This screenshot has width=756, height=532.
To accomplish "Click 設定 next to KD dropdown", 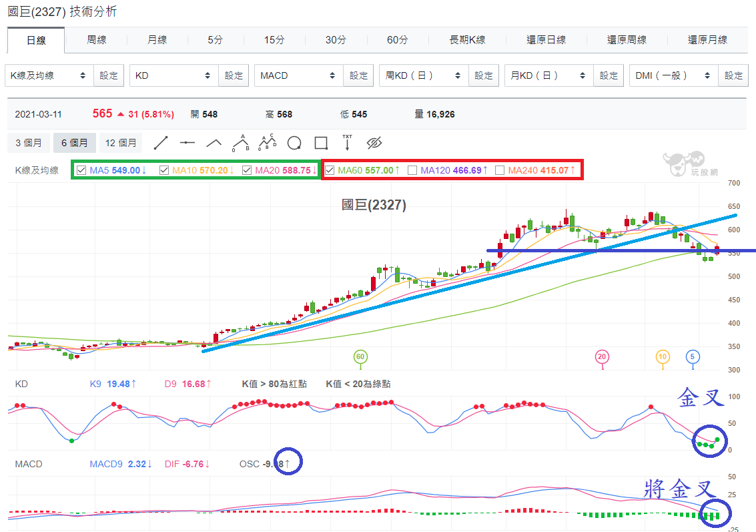I will pos(234,75).
